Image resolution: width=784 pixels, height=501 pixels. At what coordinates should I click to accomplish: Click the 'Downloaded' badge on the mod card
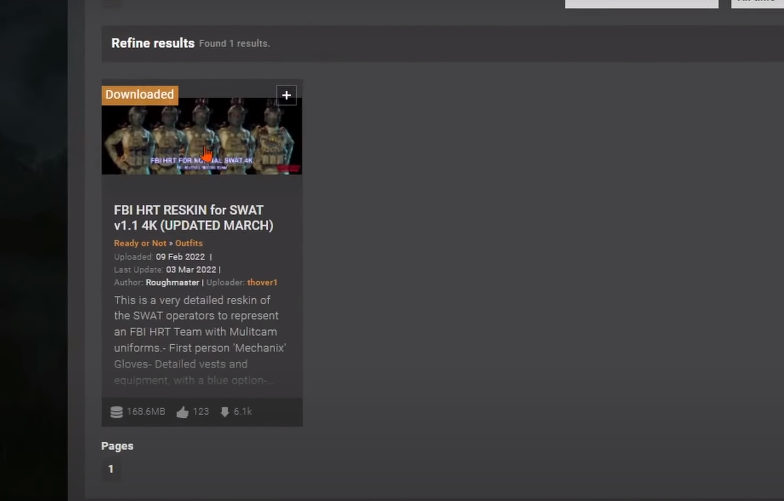(x=140, y=94)
